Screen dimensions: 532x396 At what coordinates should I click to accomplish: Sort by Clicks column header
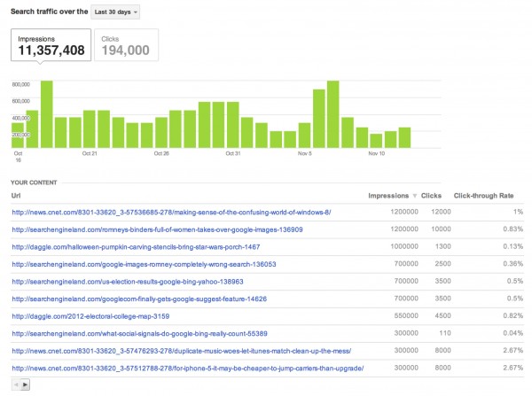point(431,196)
